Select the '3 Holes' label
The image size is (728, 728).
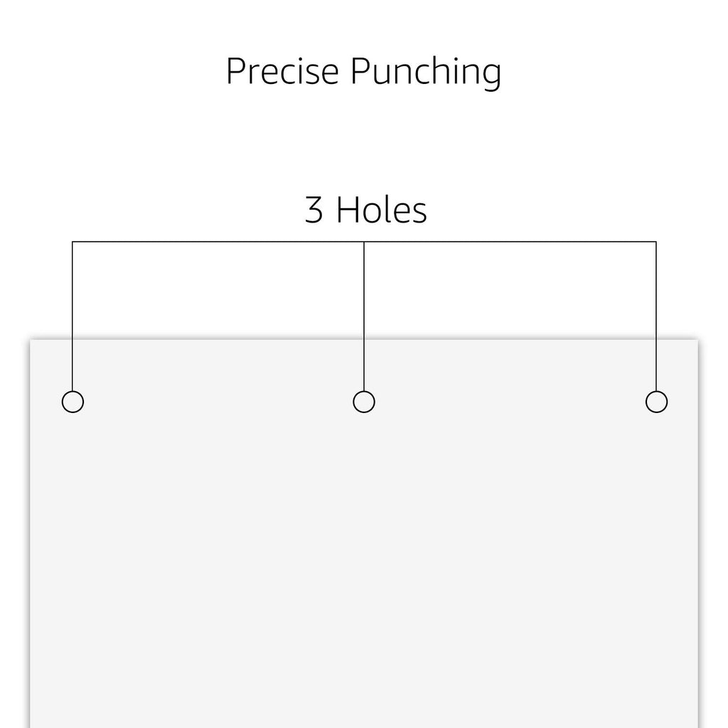pos(366,210)
